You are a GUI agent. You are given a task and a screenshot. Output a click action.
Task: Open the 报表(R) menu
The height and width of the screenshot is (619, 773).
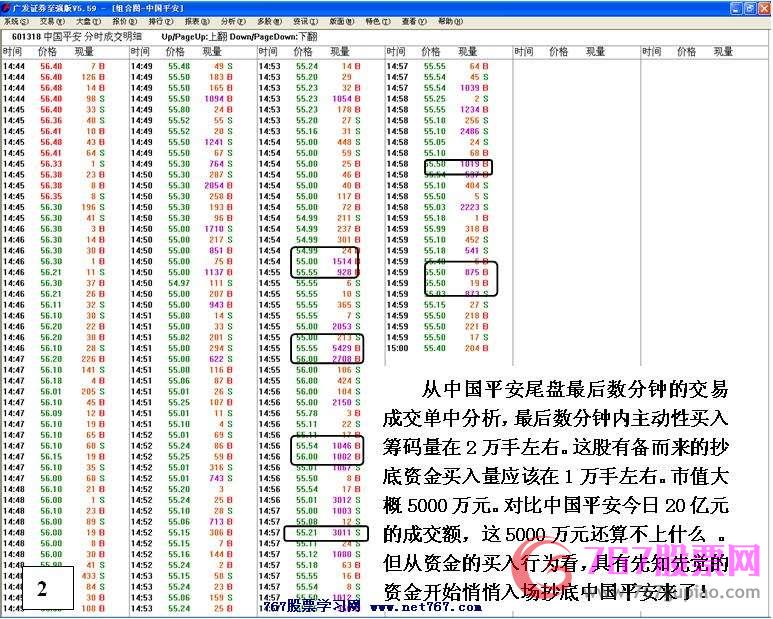click(x=197, y=22)
